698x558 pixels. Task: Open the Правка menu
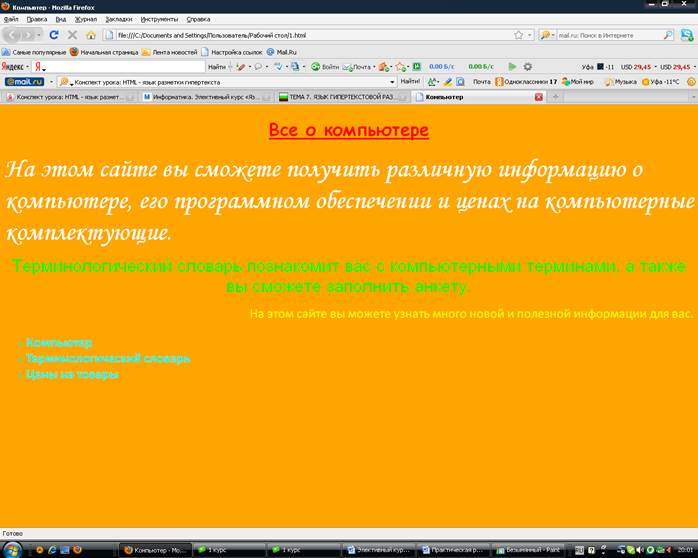coord(37,19)
